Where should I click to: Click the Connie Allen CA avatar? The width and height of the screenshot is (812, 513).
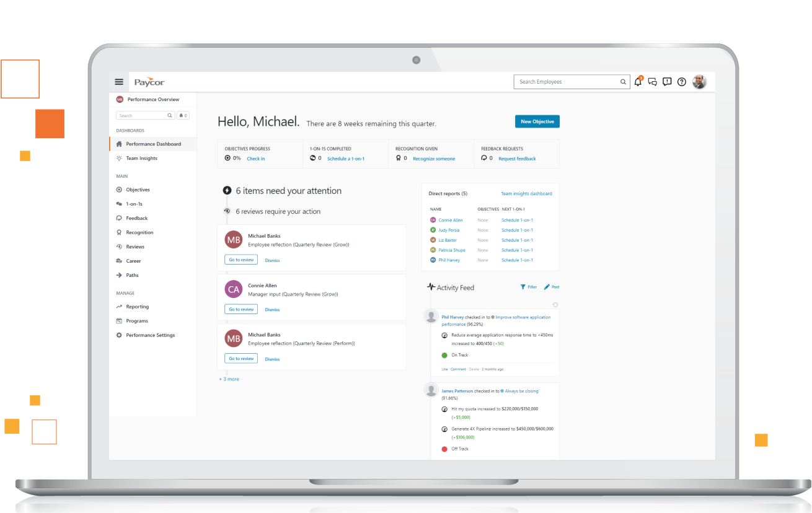234,289
